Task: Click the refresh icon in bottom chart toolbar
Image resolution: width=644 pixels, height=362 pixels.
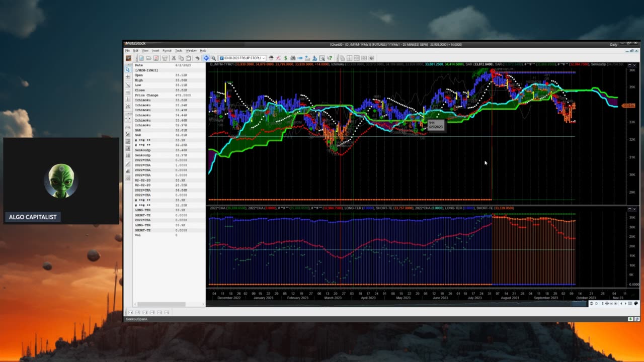Action: click(x=592, y=303)
